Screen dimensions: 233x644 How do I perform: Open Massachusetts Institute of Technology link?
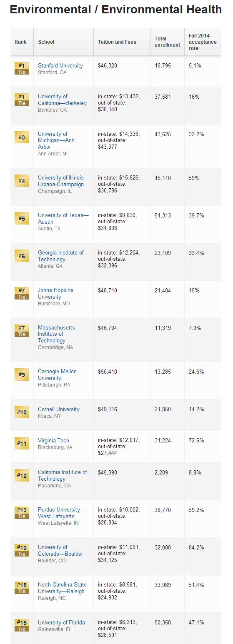pos(56,334)
